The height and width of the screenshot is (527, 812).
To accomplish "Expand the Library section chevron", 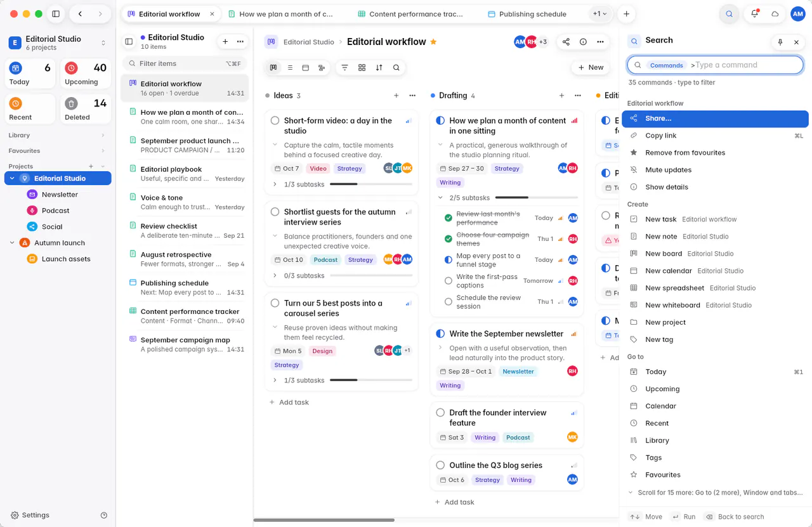I will click(x=103, y=135).
